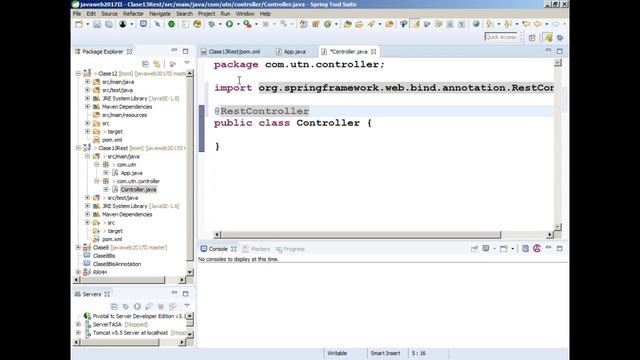The image size is (640, 360).
Task: Click the green Run play button
Action: click(229, 24)
